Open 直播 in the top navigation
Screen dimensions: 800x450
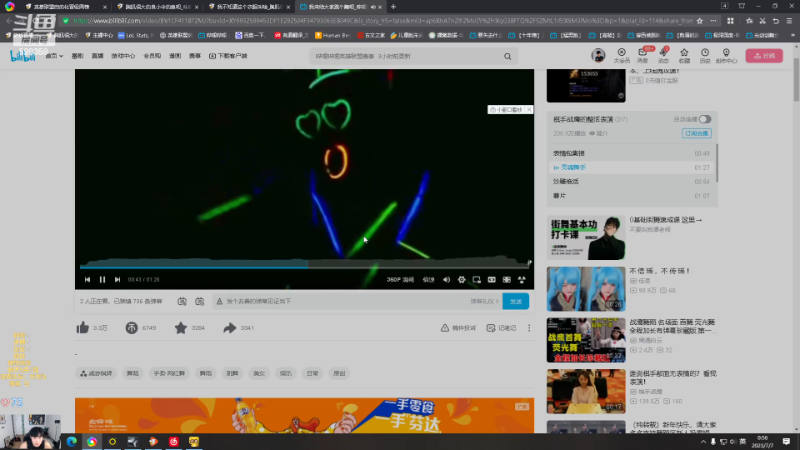[x=97, y=56]
